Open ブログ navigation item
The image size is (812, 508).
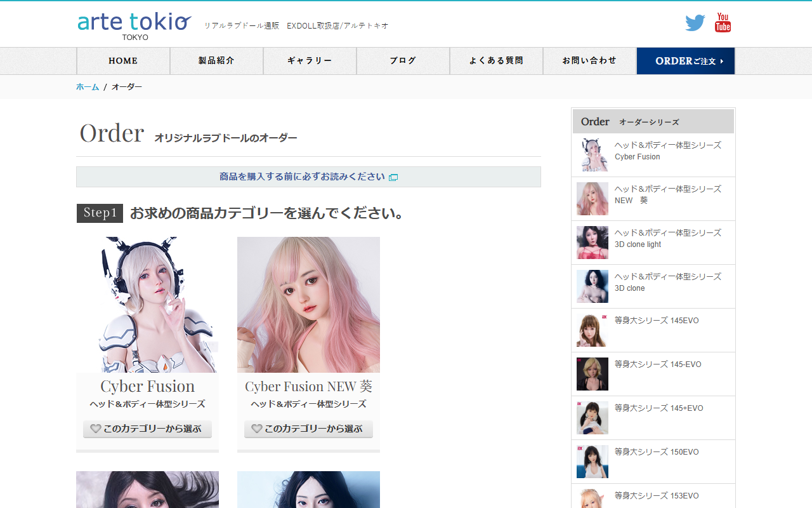403,61
